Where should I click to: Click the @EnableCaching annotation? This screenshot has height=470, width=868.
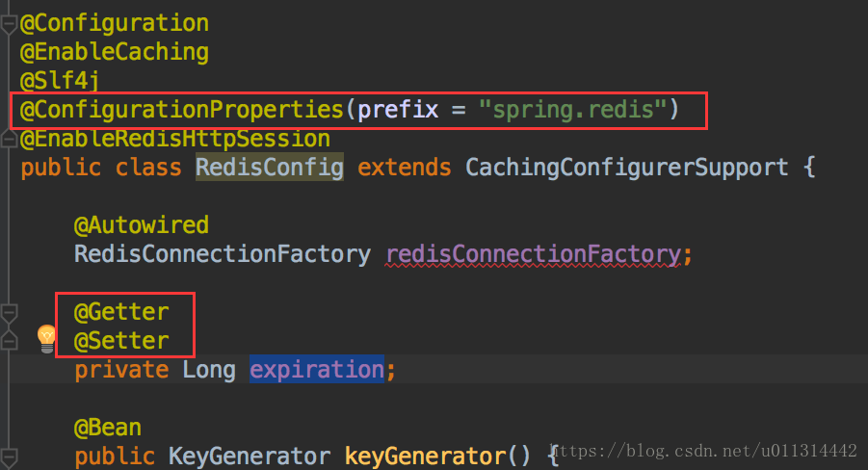(x=115, y=52)
